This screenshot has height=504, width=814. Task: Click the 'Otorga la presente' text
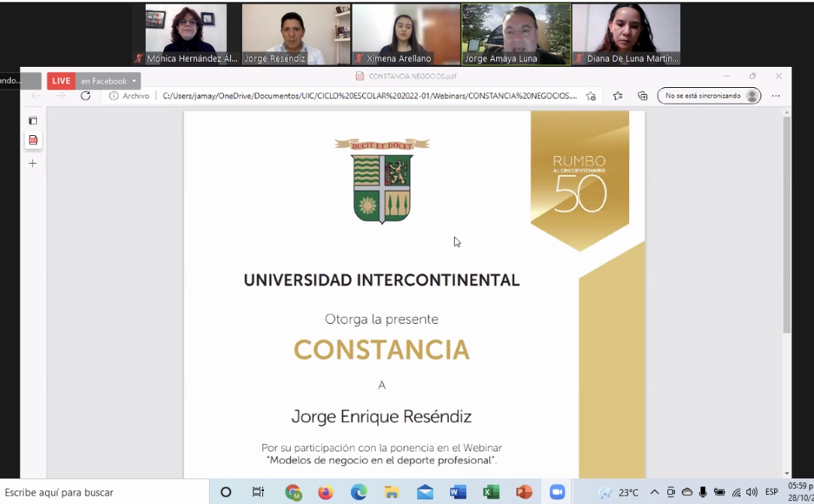(382, 318)
